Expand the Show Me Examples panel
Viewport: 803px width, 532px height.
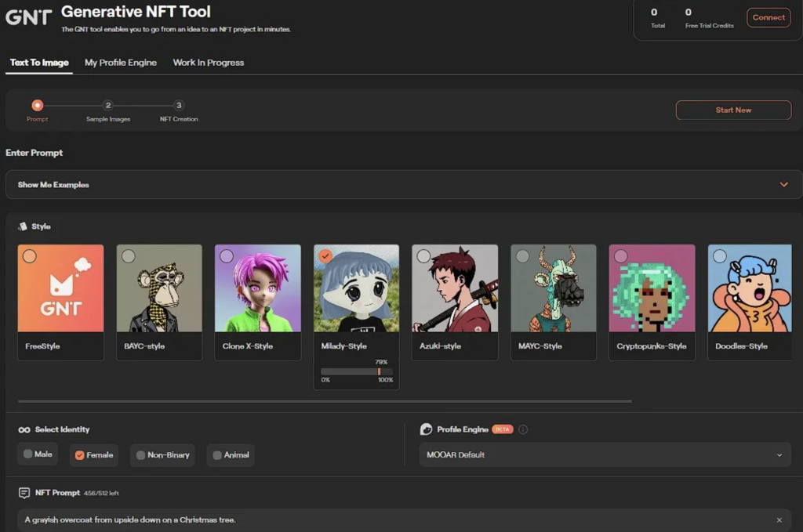[404, 184]
